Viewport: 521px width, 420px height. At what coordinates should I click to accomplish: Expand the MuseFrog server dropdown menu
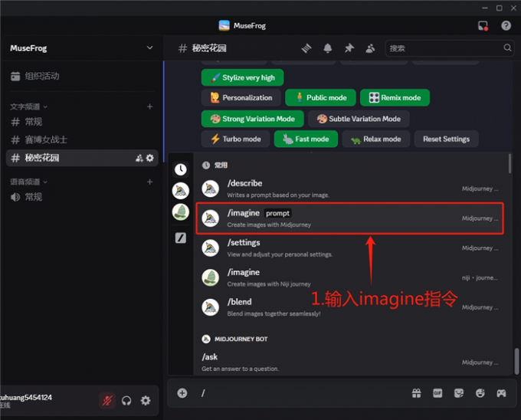(149, 48)
